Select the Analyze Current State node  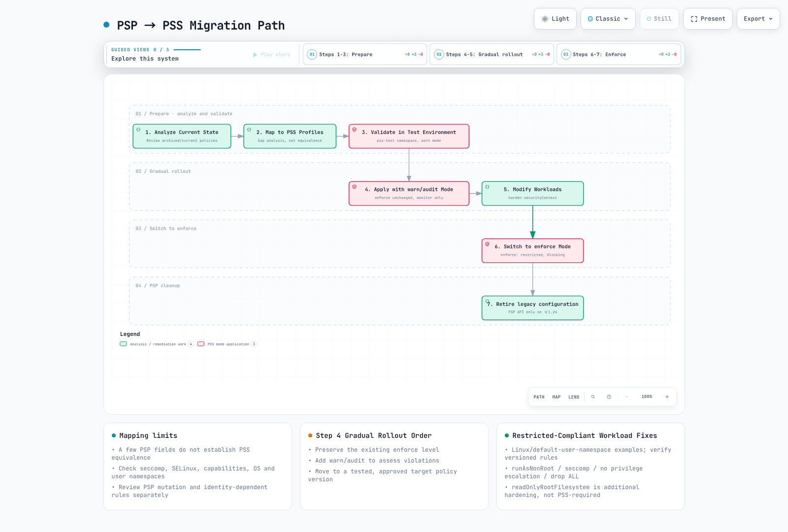pos(182,136)
